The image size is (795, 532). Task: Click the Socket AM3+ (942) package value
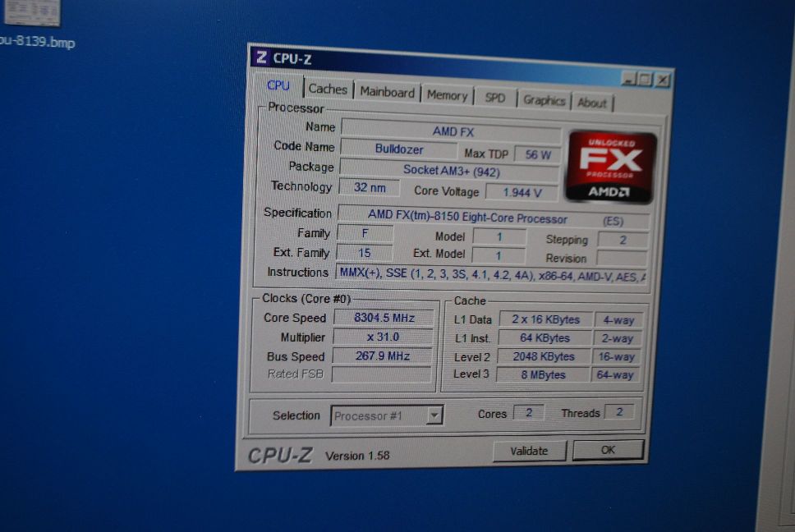point(450,171)
